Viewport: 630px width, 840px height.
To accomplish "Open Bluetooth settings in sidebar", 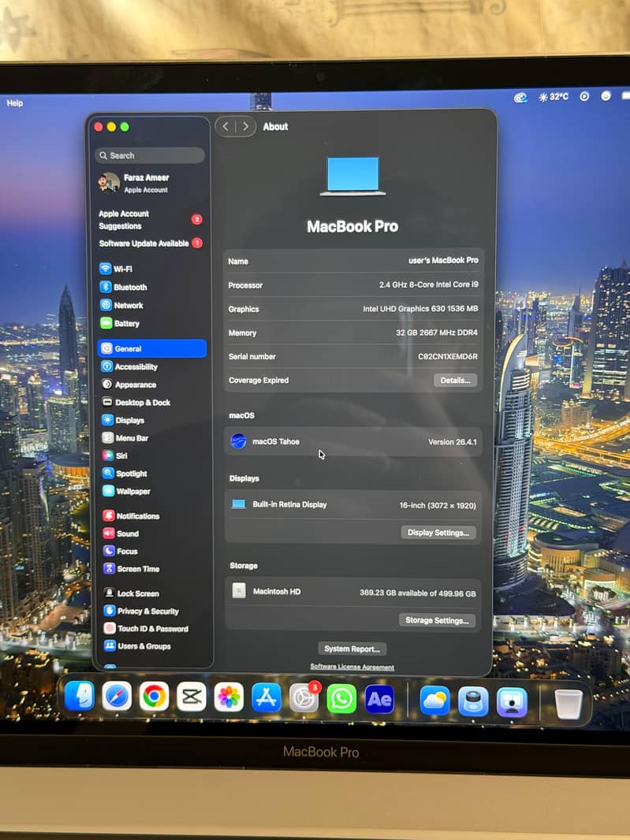I will (x=123, y=287).
